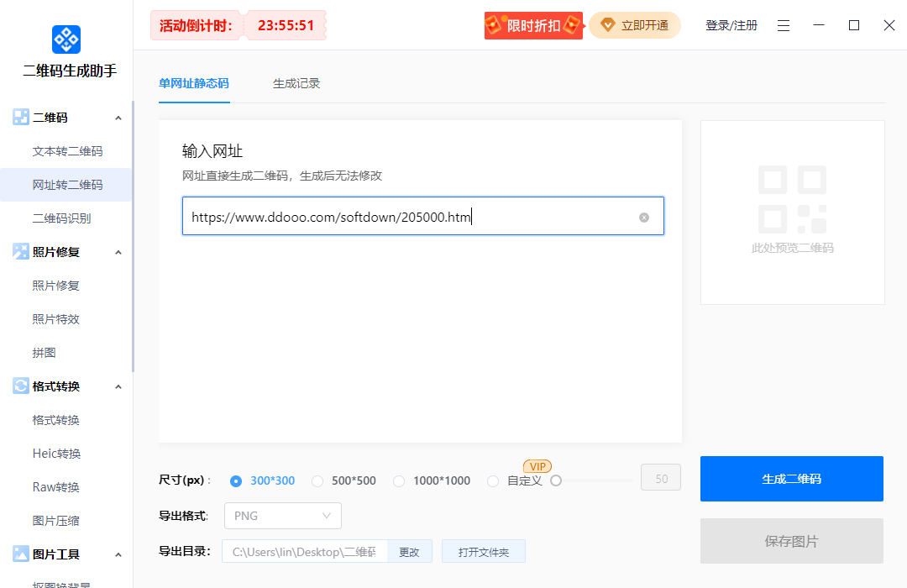Enable the 自定义 custom size option
This screenshot has width=907, height=588.
[x=494, y=480]
